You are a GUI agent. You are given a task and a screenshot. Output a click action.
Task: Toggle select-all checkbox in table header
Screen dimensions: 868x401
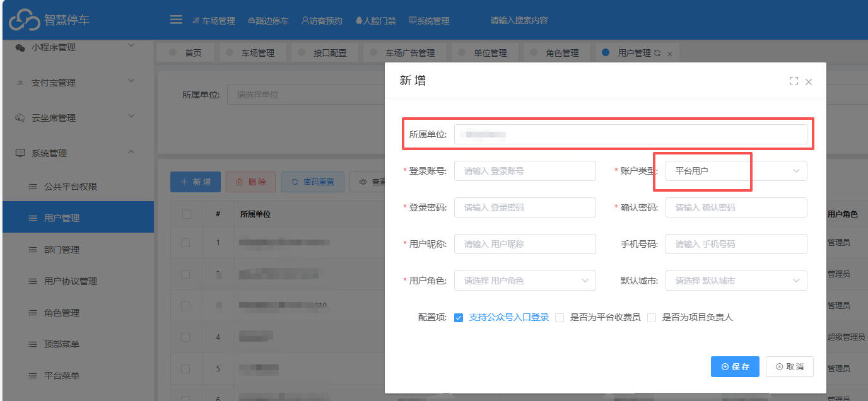point(186,214)
